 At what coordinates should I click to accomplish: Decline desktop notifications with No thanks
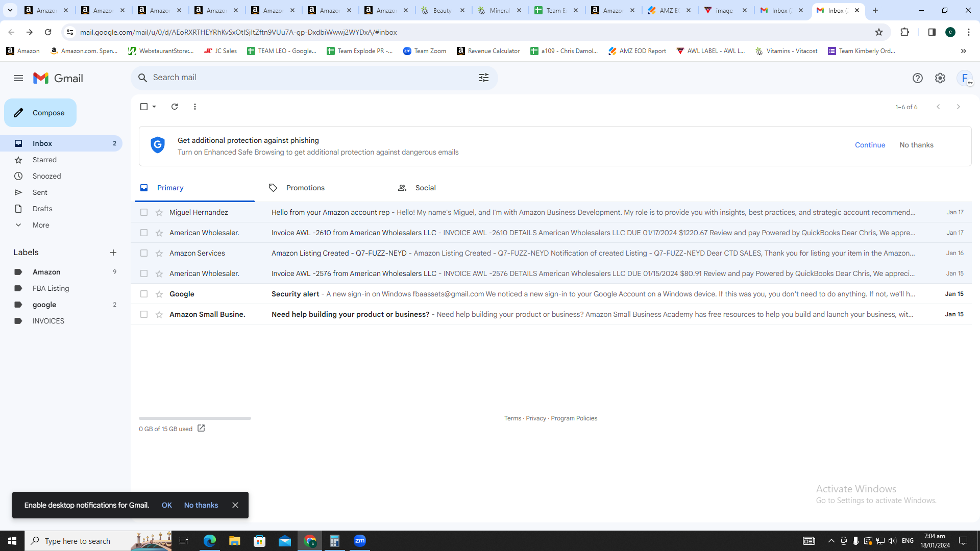pos(201,505)
